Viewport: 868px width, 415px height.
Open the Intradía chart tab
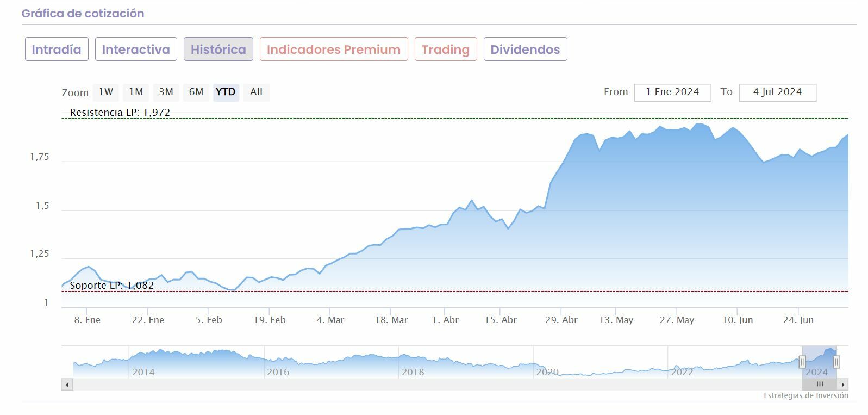click(57, 49)
